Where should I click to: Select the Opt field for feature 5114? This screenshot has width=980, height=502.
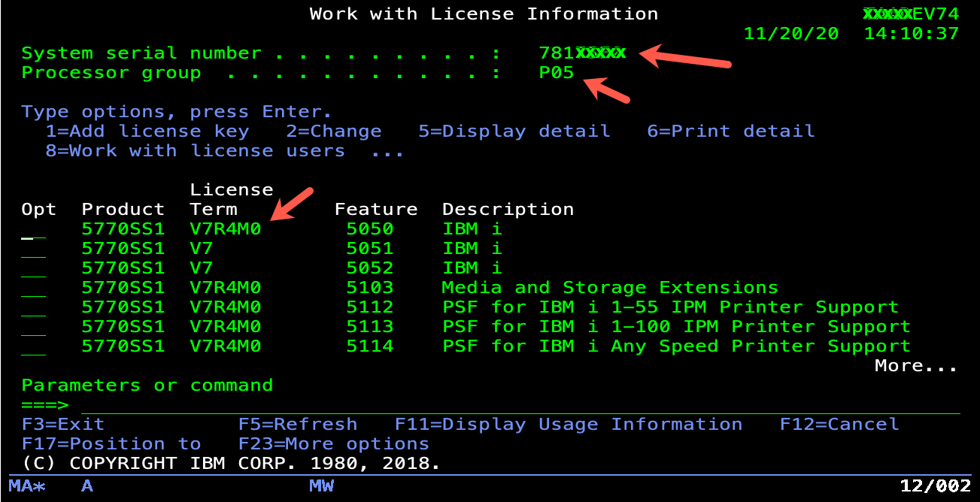point(33,346)
